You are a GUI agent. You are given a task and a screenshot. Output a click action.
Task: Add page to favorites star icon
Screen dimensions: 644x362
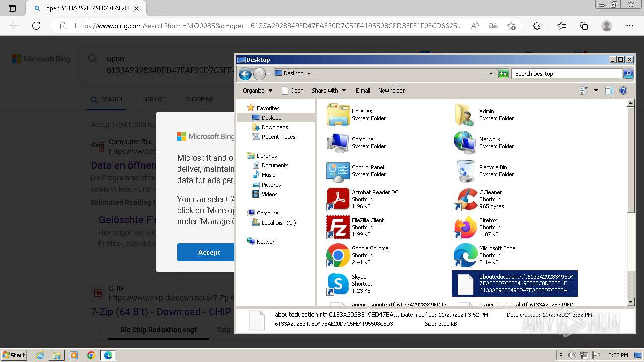pos(511,26)
